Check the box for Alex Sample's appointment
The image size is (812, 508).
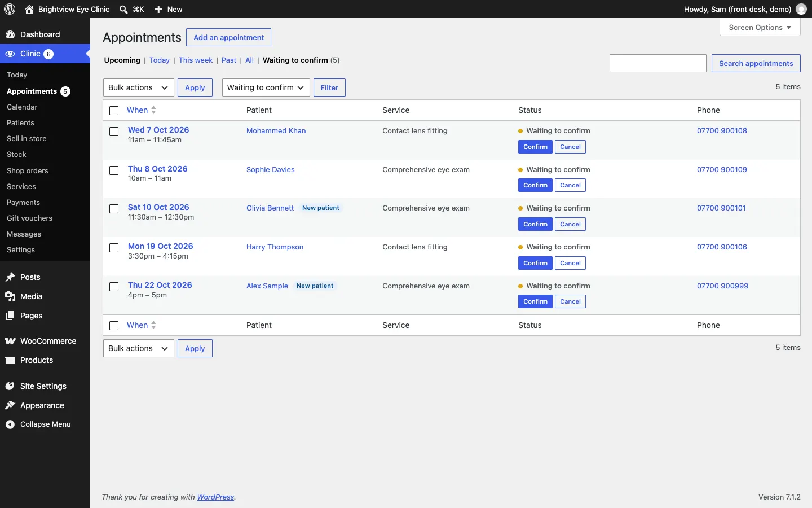114,287
